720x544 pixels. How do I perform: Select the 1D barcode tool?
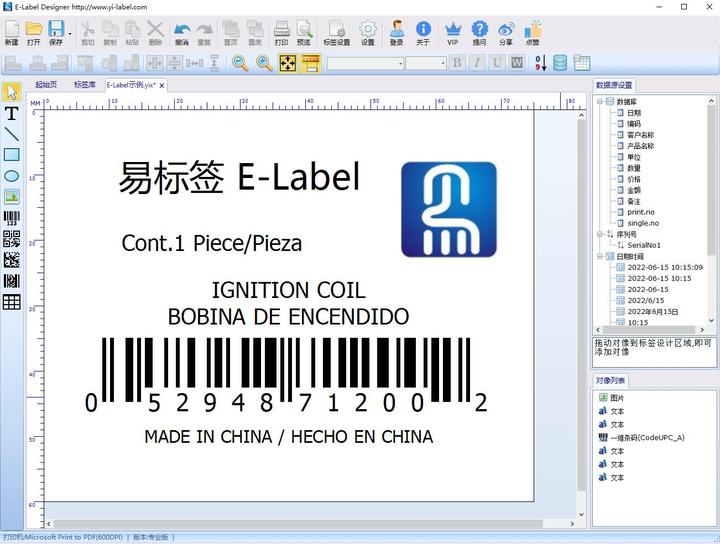11,218
